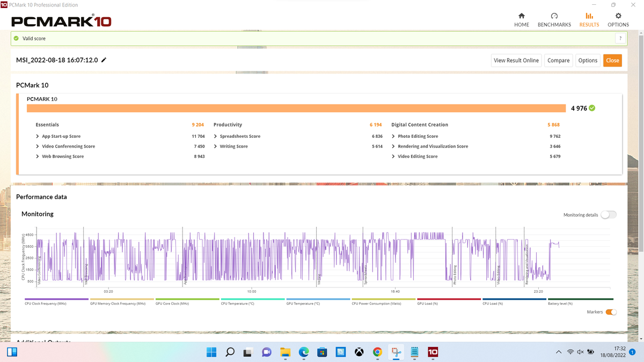
Task: Click the help question mark in the Valid score bar
Action: click(620, 39)
